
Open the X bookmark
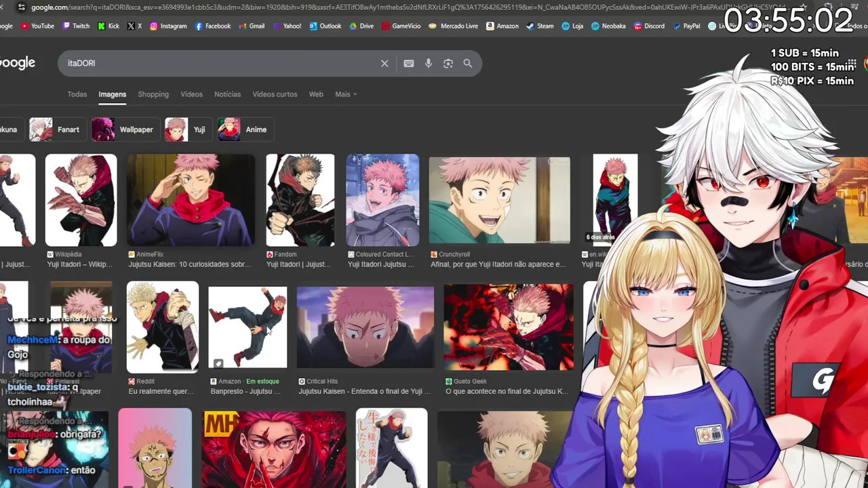[x=134, y=26]
